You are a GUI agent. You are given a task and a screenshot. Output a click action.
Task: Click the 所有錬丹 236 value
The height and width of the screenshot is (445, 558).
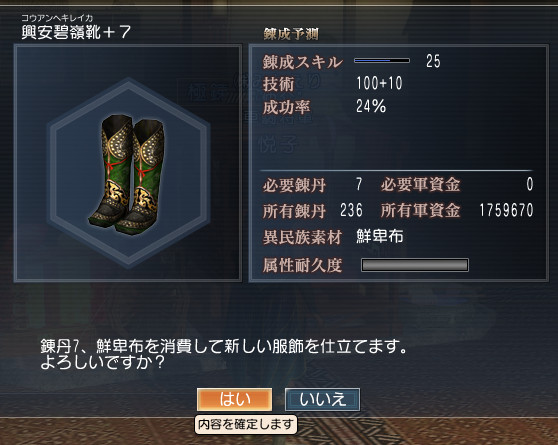(351, 210)
